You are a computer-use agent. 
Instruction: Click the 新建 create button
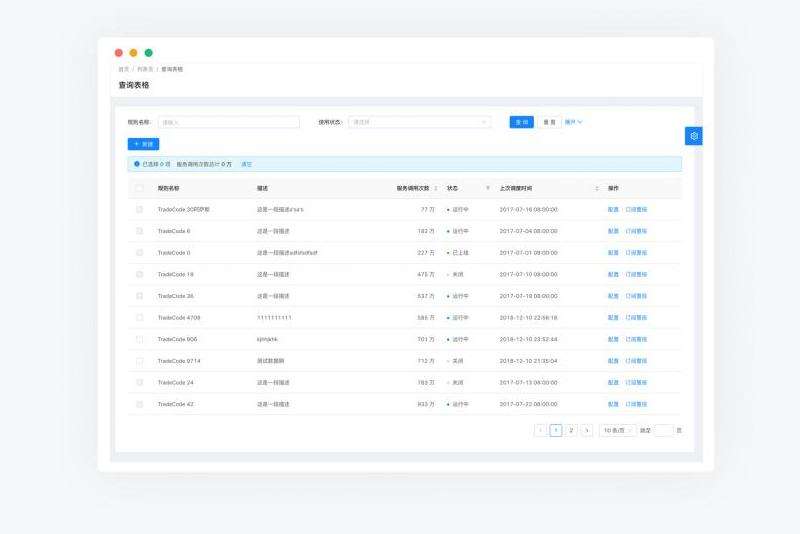(x=143, y=144)
